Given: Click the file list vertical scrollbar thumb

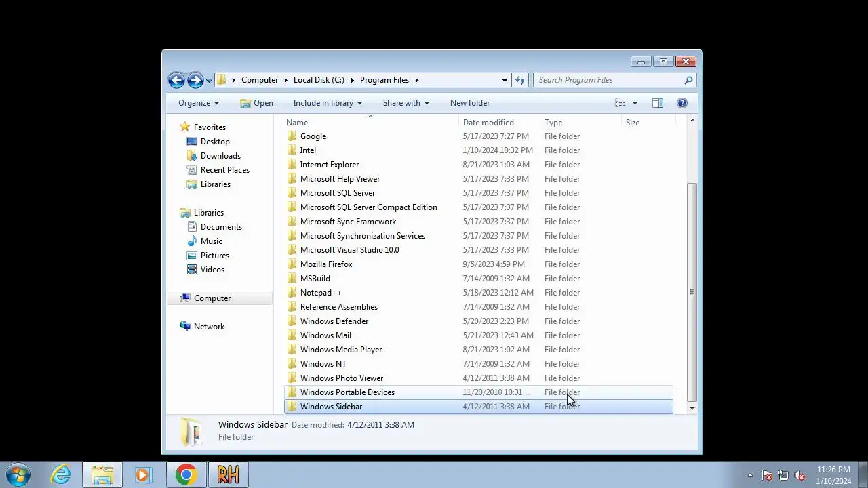Looking at the screenshot, I should coord(692,292).
